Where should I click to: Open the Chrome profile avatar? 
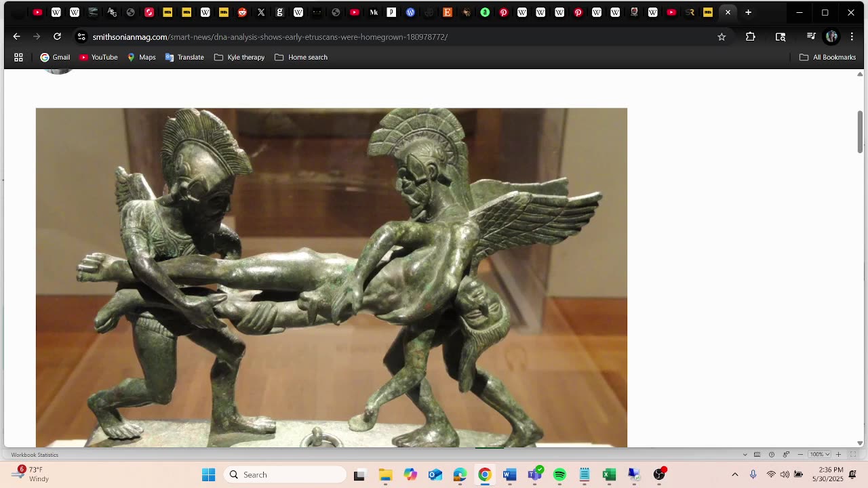[831, 37]
